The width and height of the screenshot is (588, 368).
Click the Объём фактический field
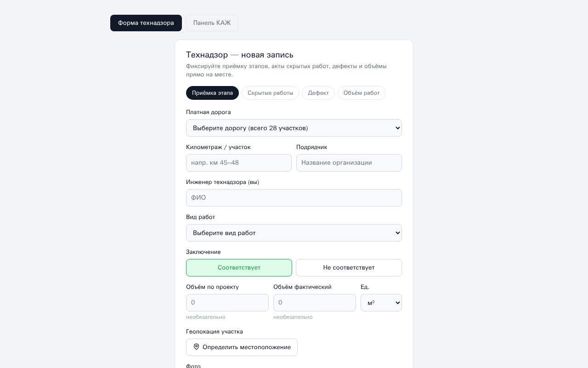coord(315,303)
